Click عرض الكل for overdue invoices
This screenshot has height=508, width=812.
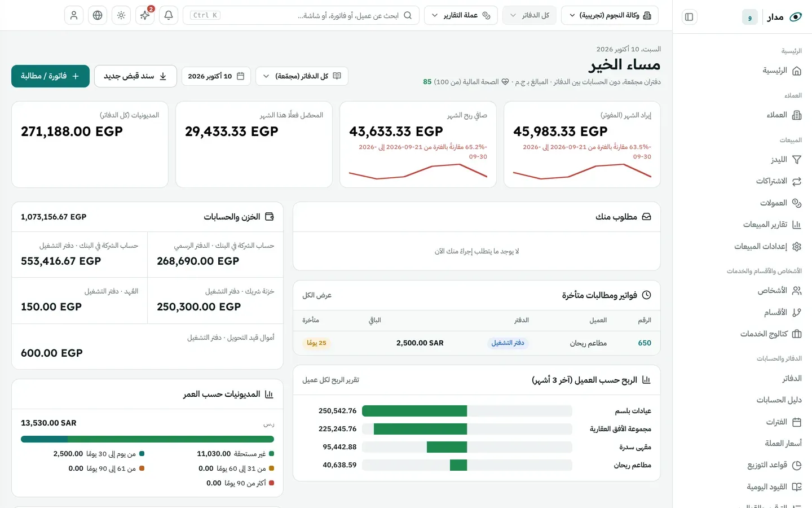click(317, 295)
